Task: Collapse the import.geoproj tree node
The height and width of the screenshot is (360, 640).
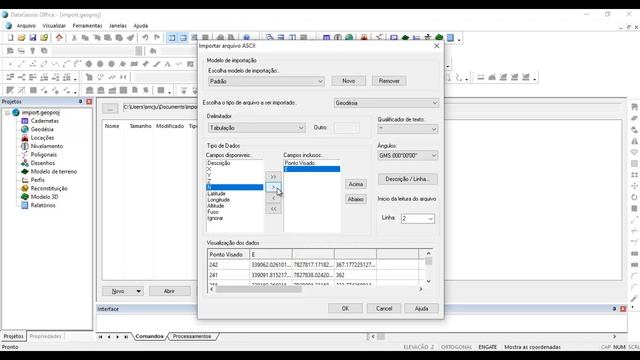Action: coord(7,113)
